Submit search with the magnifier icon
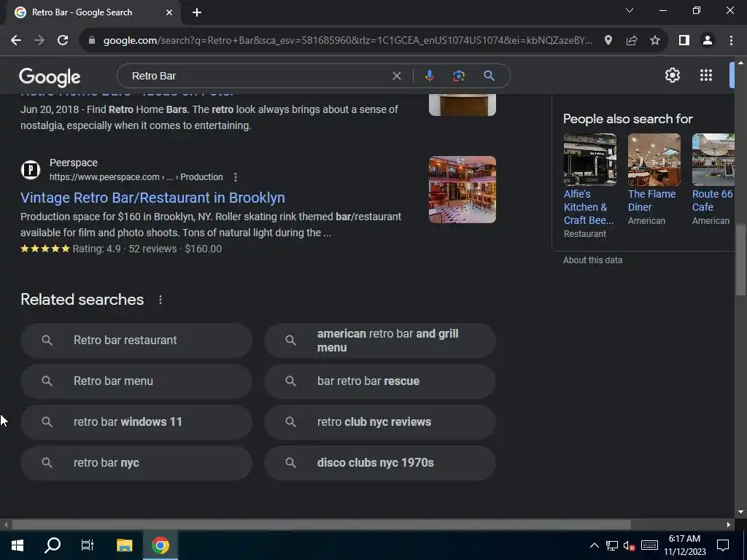 tap(489, 76)
